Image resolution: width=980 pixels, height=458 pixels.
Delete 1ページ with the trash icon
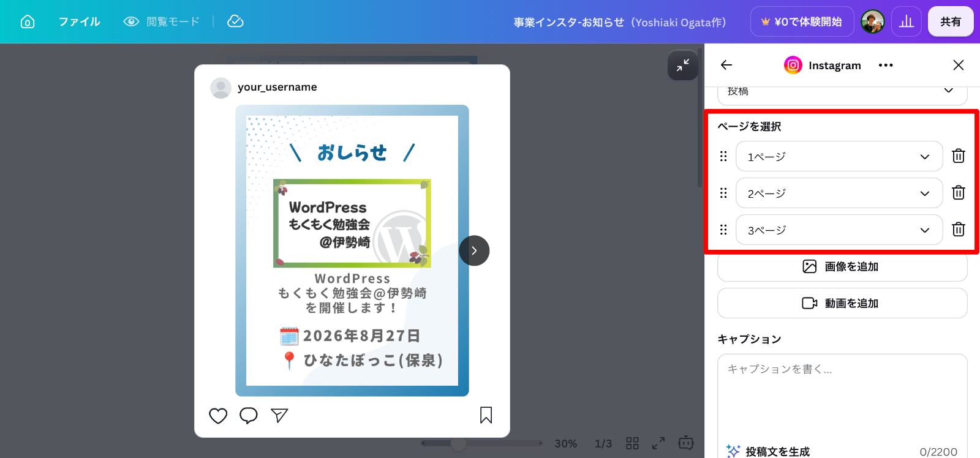(959, 156)
